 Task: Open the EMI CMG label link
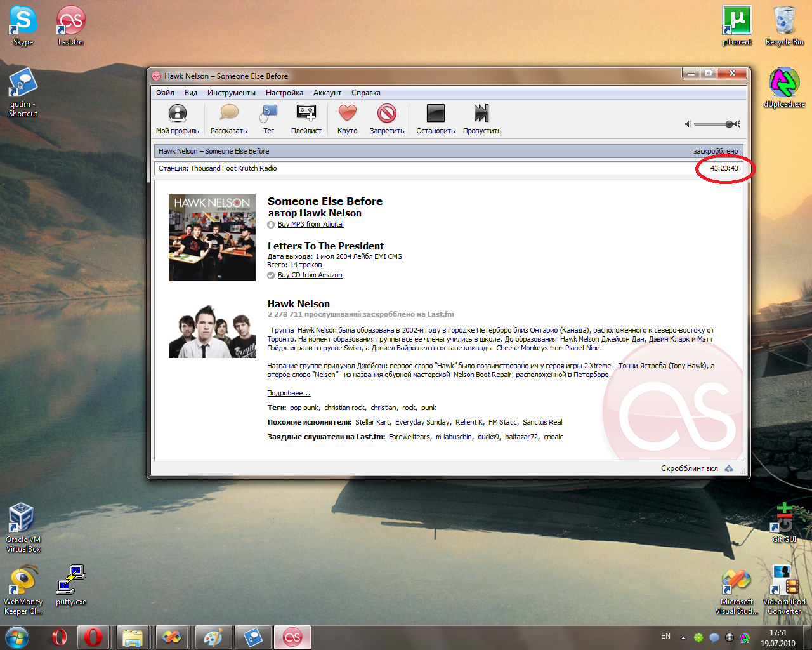pyautogui.click(x=388, y=256)
